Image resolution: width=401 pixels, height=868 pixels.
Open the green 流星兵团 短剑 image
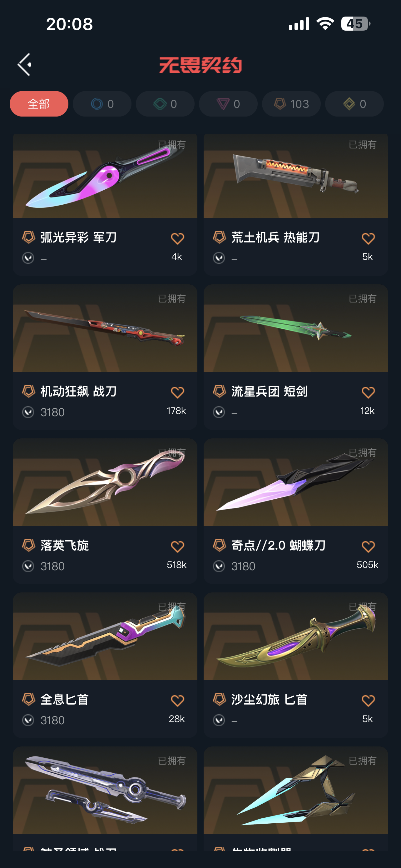(x=296, y=328)
